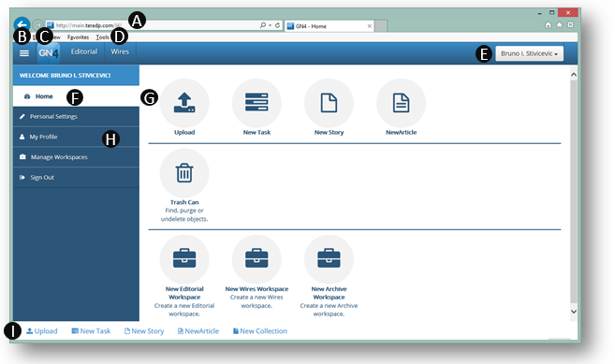Click the large Upload circle icon
Screen dimensions: 615x364
click(x=184, y=103)
